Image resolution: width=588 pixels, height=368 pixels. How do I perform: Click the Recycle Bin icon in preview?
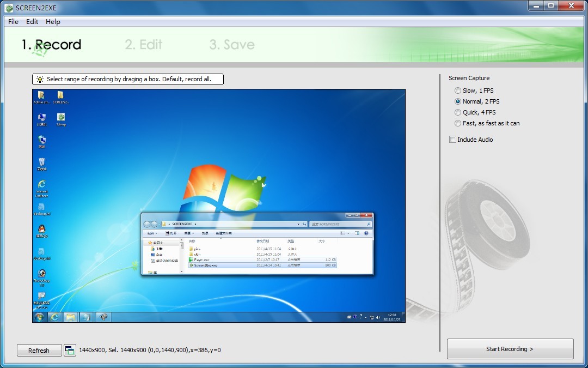[41, 162]
